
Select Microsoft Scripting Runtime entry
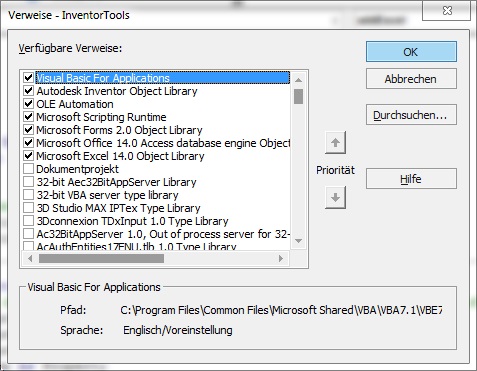point(101,117)
